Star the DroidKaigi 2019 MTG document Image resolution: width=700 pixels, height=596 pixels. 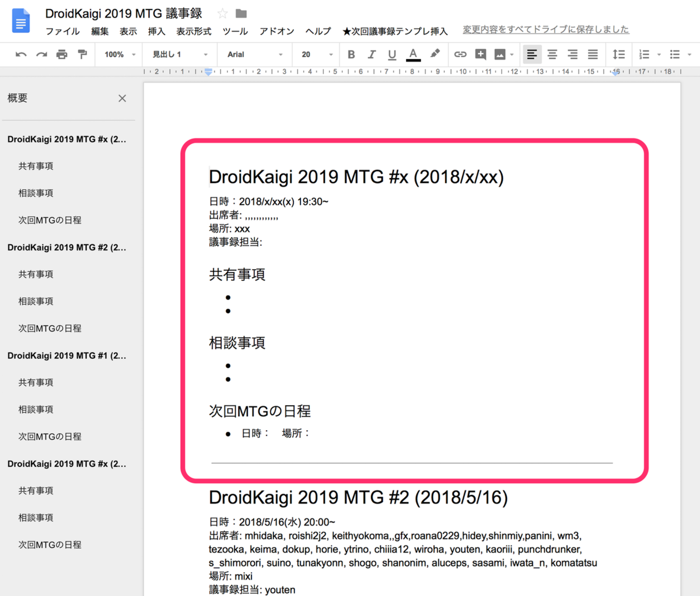(x=222, y=13)
